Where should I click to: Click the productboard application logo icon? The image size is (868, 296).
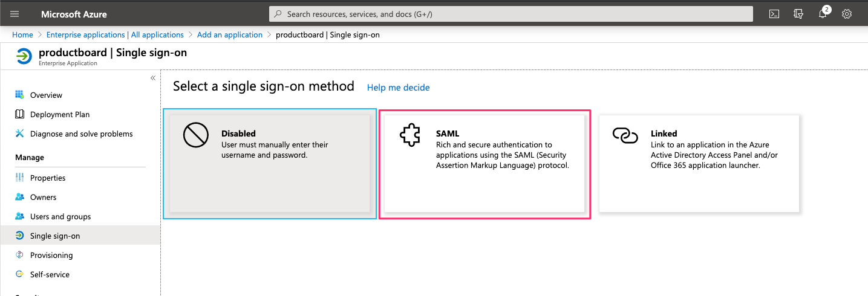pos(24,56)
